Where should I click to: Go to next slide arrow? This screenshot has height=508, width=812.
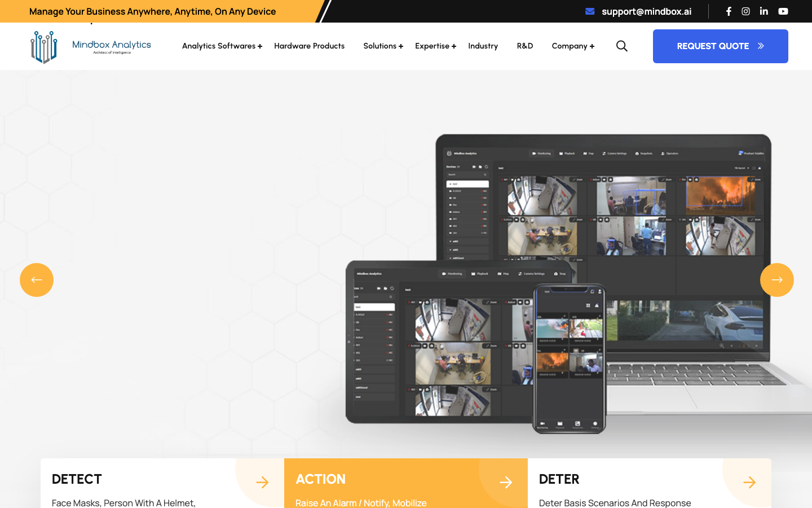click(777, 280)
